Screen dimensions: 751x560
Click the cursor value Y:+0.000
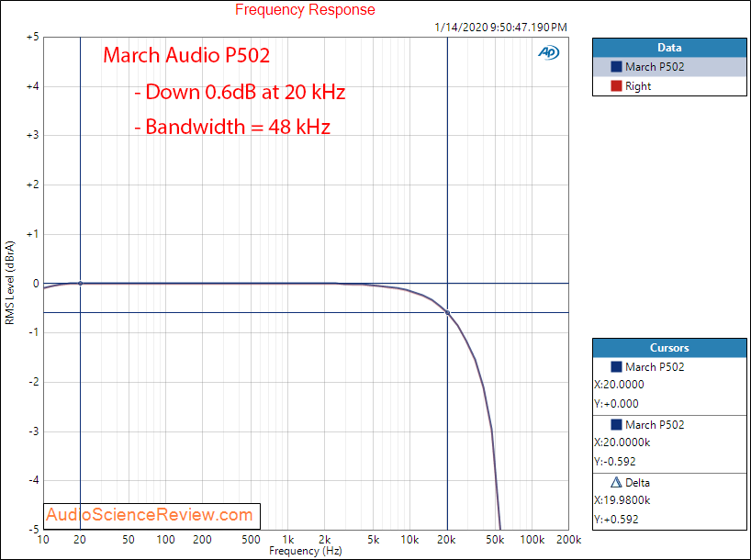pos(616,404)
